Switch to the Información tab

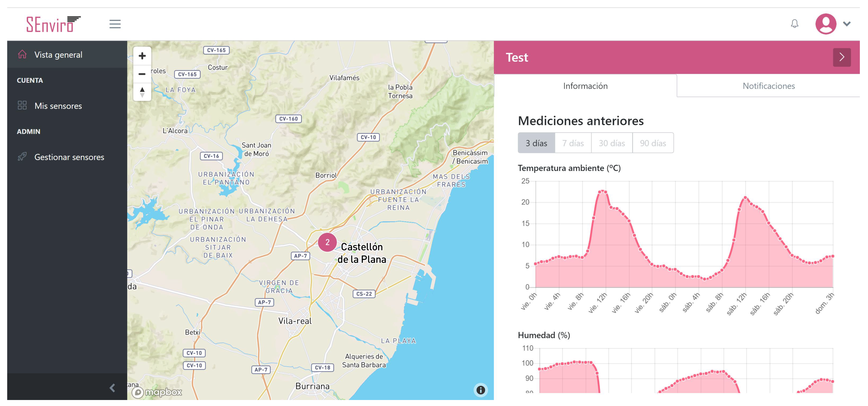coord(585,86)
